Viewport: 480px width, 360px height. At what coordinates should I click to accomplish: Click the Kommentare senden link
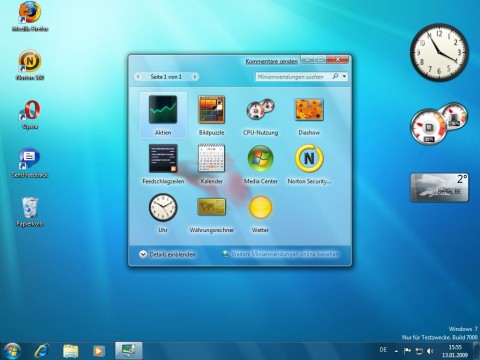click(x=271, y=61)
